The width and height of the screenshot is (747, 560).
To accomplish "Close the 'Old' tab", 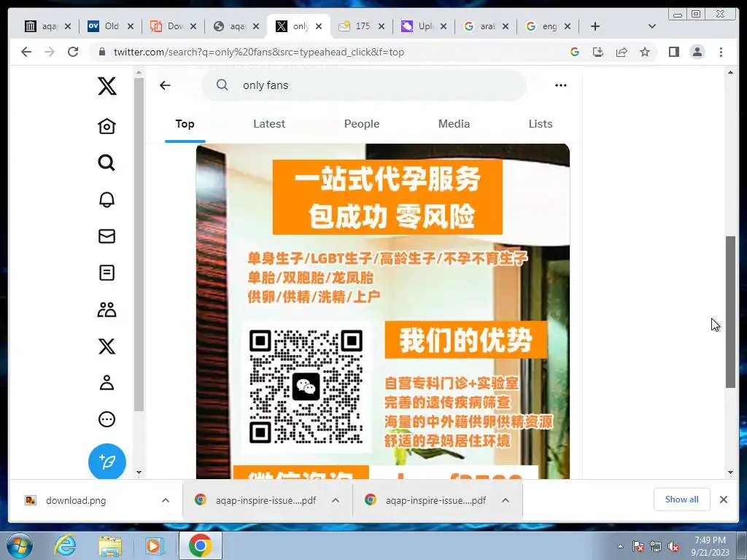I will point(131,26).
